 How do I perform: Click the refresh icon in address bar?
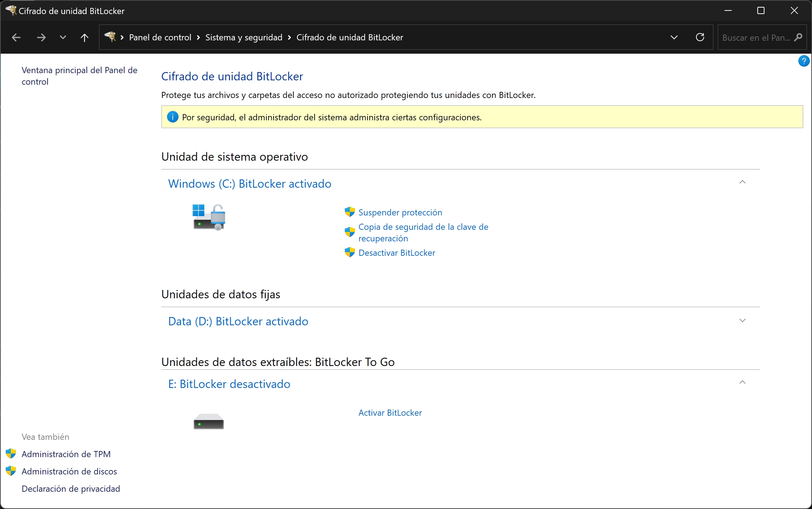coord(700,37)
